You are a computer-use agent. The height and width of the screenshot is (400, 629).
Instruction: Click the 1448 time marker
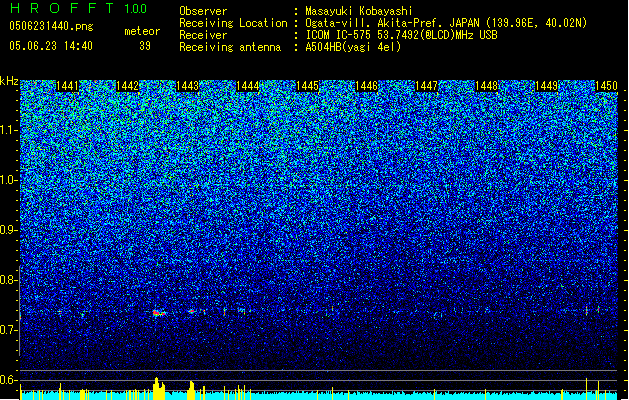coord(486,86)
